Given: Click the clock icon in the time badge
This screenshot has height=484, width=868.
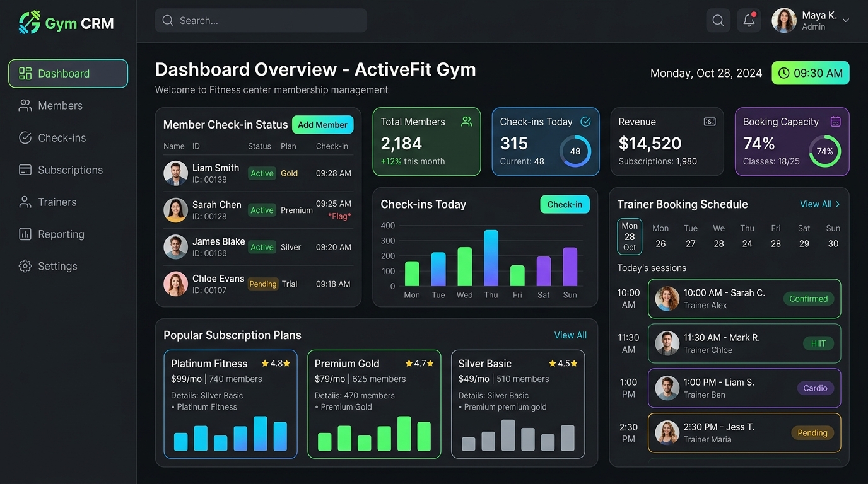Looking at the screenshot, I should 784,73.
